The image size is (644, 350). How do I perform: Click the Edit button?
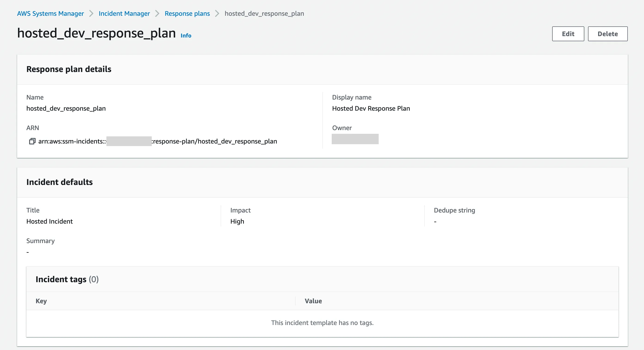pos(568,34)
